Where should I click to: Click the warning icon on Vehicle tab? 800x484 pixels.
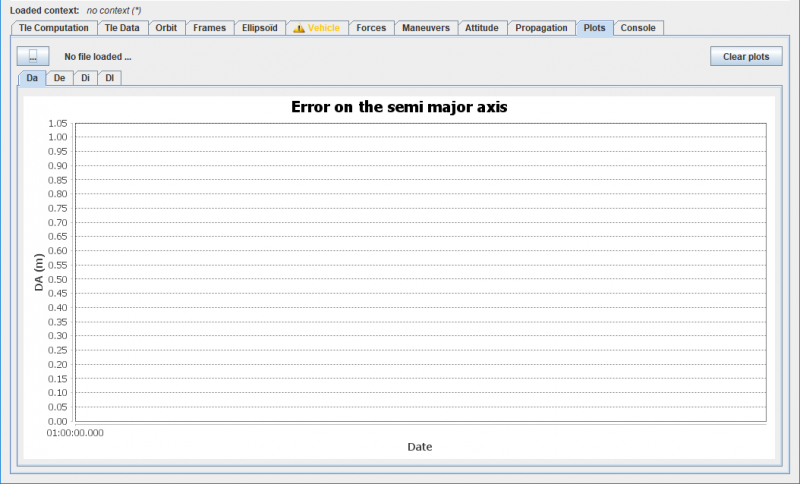pyautogui.click(x=298, y=28)
